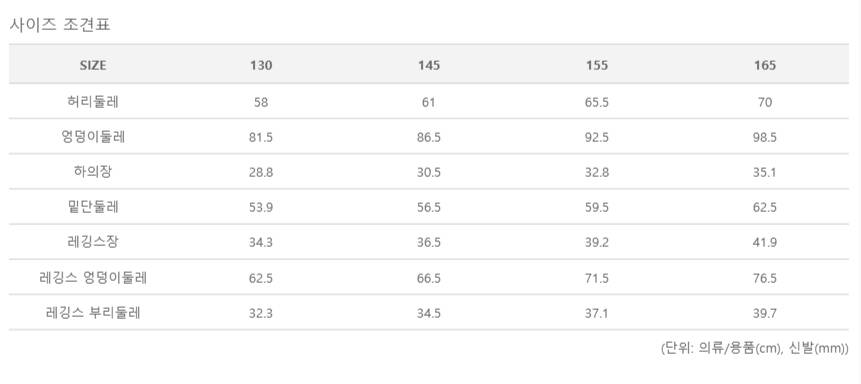Click 레깅스 부리둘레 value 39.7 cell
Image resolution: width=861 pixels, height=384 pixels.
pyautogui.click(x=765, y=313)
